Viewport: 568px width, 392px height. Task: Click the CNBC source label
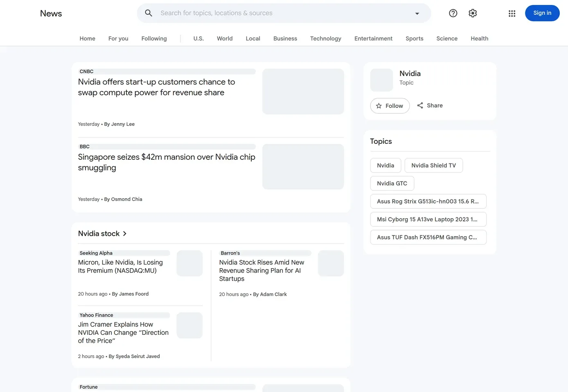[86, 72]
